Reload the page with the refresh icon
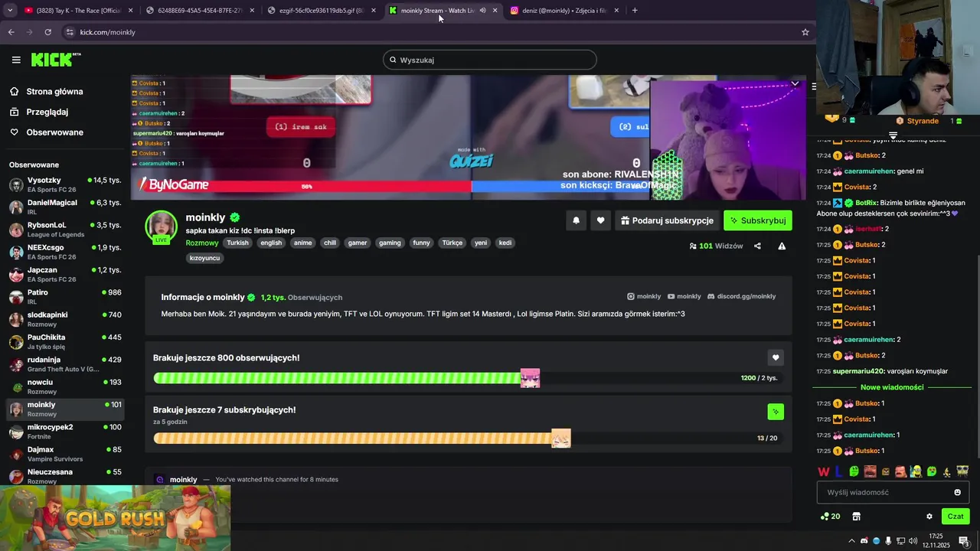The width and height of the screenshot is (980, 551). tap(47, 32)
